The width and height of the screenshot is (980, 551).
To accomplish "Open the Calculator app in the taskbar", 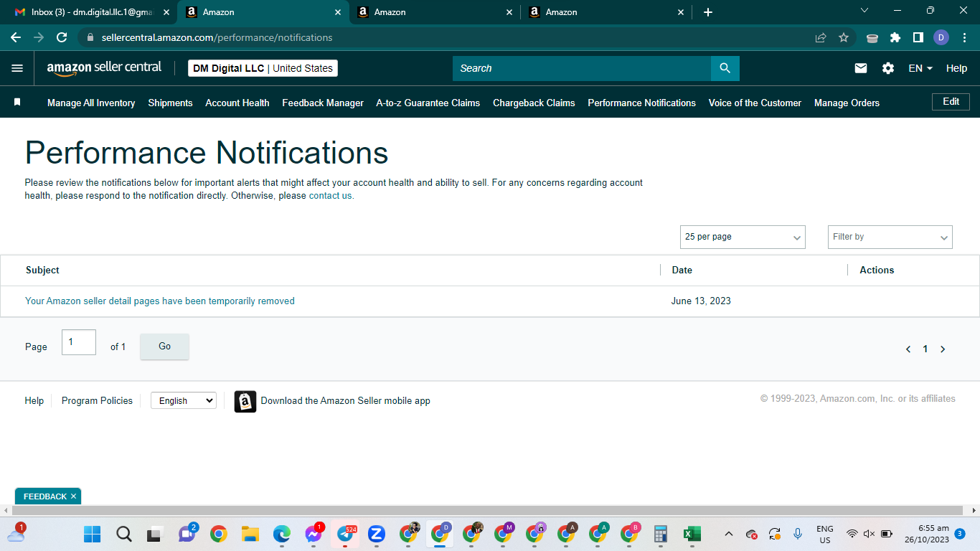I will pos(661,534).
